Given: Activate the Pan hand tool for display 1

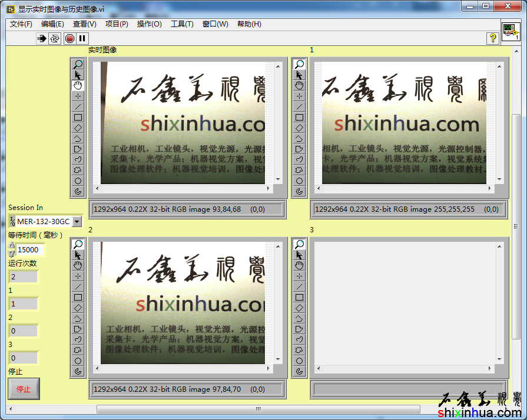Looking at the screenshot, I should click(x=299, y=85).
